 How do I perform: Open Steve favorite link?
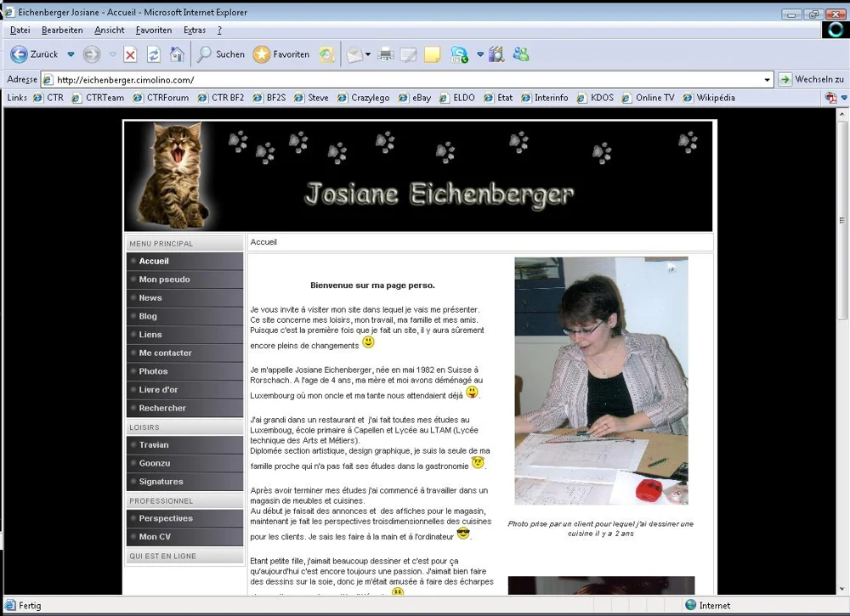(311, 98)
